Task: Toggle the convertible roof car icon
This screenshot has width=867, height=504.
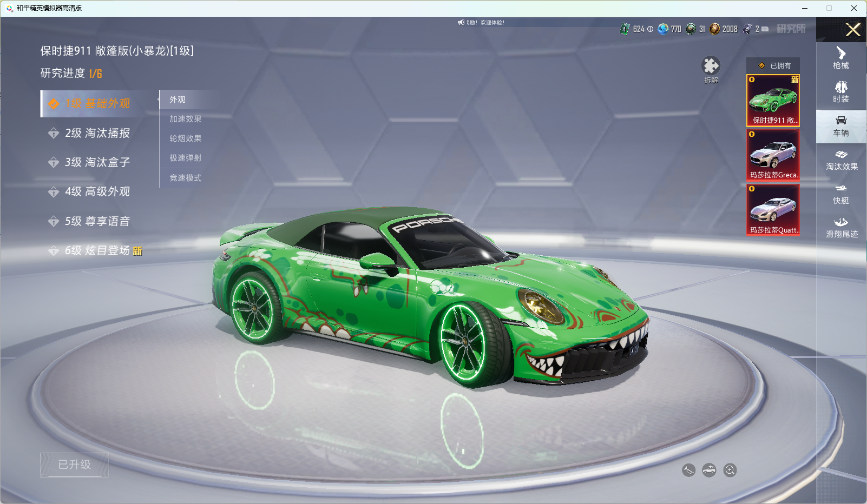Action: tap(709, 470)
